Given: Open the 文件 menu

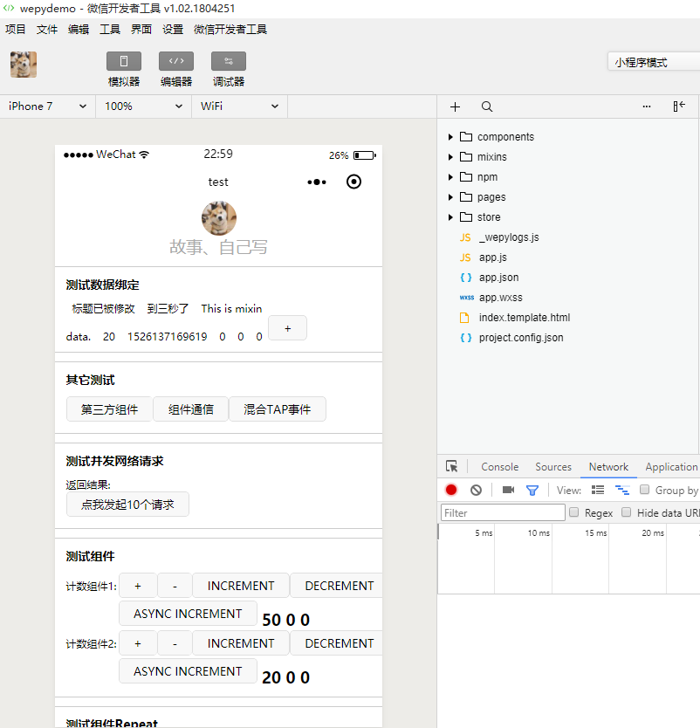Looking at the screenshot, I should point(47,30).
